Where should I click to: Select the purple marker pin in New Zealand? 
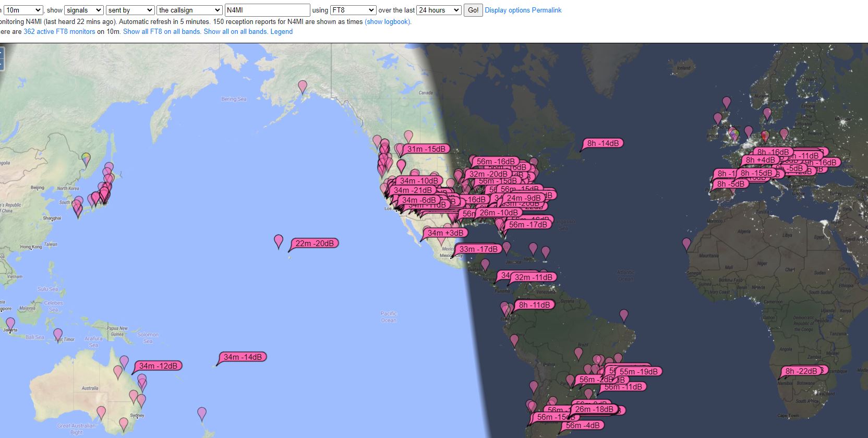(x=202, y=413)
